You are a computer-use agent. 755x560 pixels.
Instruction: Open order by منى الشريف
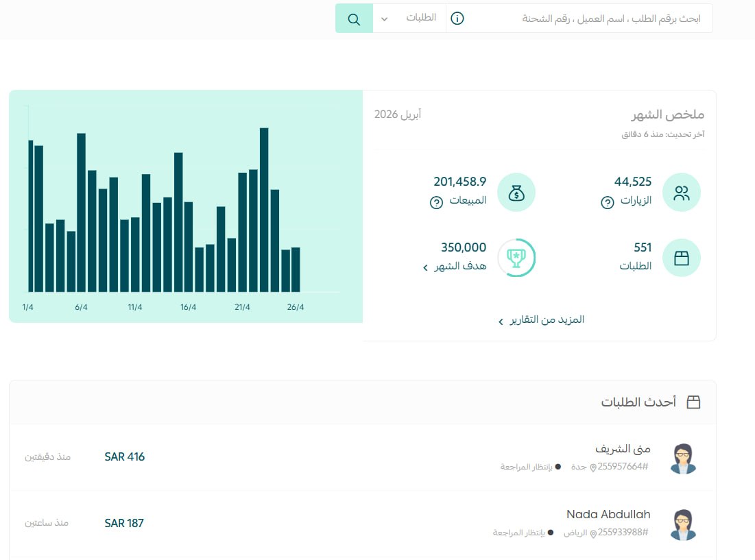pyautogui.click(x=362, y=457)
